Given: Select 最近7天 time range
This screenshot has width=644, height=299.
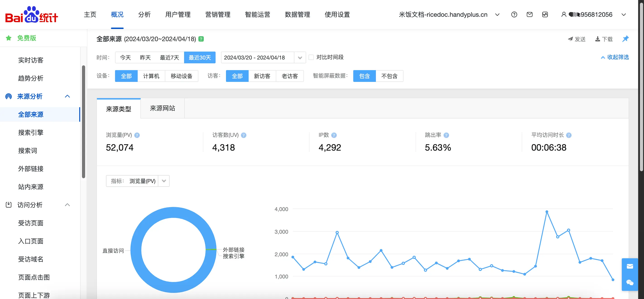Looking at the screenshot, I should click(170, 57).
